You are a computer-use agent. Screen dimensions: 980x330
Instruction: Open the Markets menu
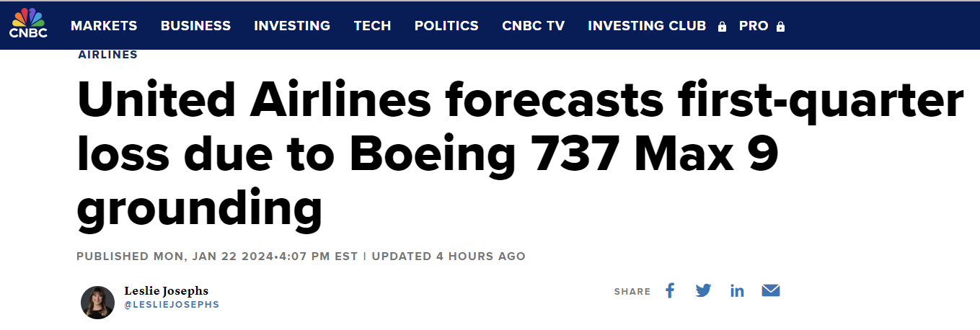(x=104, y=26)
